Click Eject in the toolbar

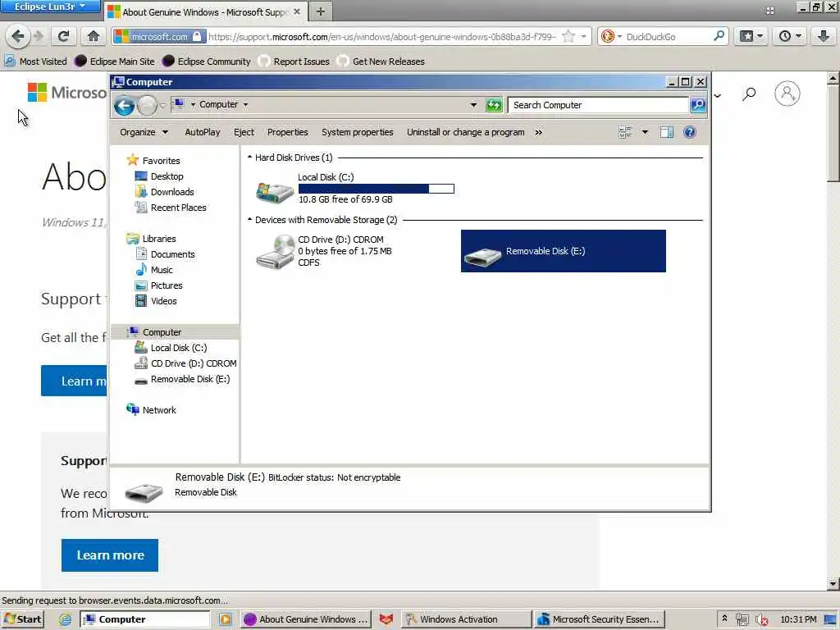[x=244, y=132]
